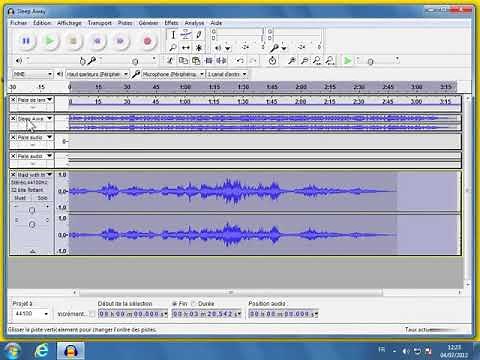The height and width of the screenshot is (360, 480).
Task: Click the audio position time field
Action: pos(283,314)
